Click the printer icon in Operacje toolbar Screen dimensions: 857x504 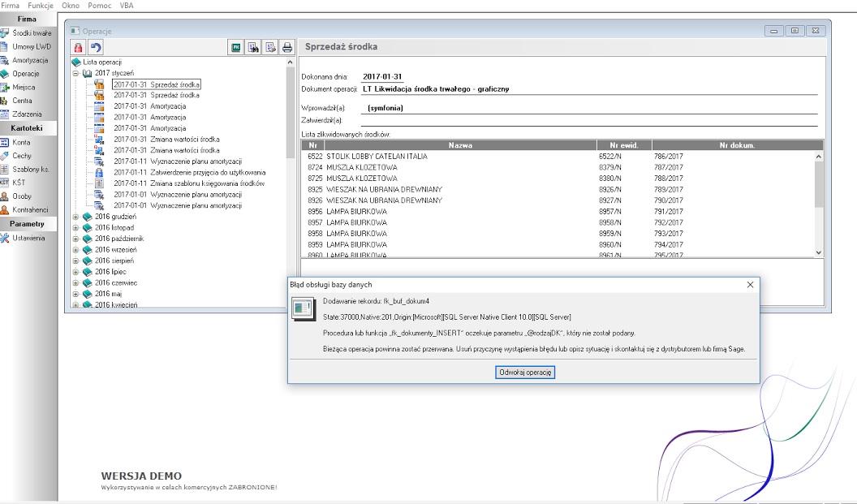[x=286, y=48]
